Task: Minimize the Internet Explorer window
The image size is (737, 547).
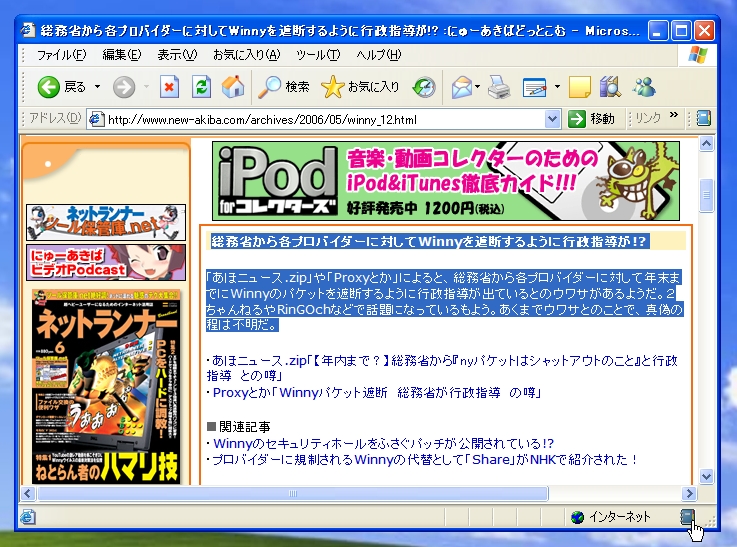Action: (658, 31)
